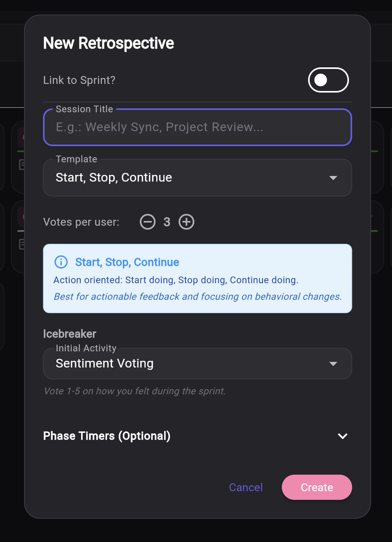
Task: Click the info icon next to Start, Stop, Continue
Action: tap(61, 262)
